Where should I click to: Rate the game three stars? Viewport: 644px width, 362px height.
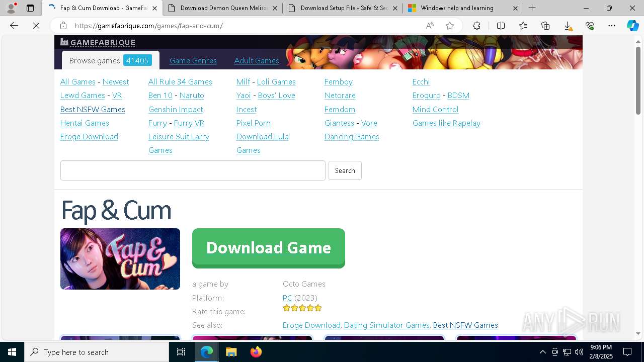tap(302, 308)
